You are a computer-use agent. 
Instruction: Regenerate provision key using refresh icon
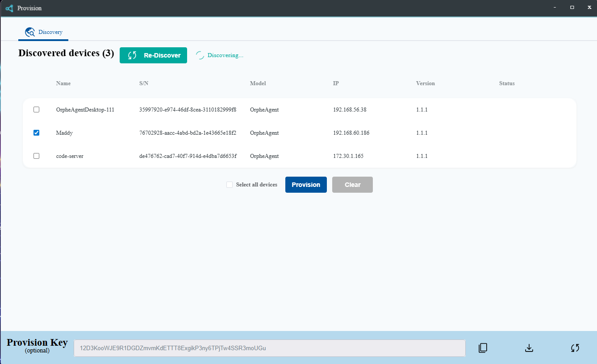(x=575, y=348)
